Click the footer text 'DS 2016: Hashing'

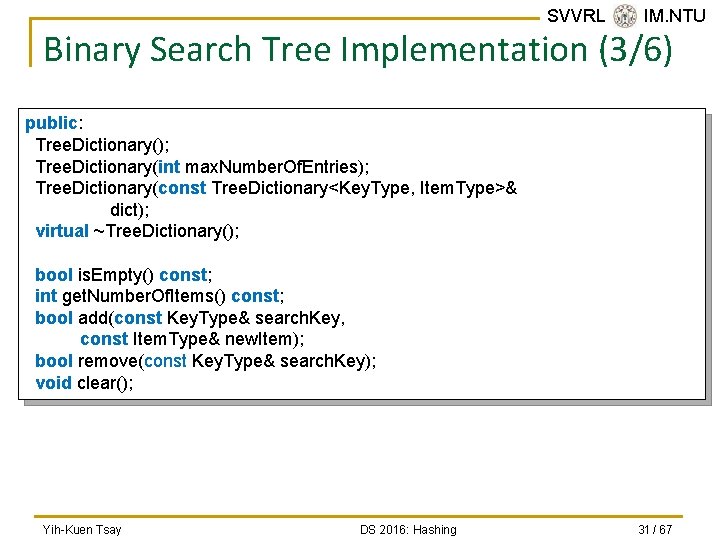(408, 529)
